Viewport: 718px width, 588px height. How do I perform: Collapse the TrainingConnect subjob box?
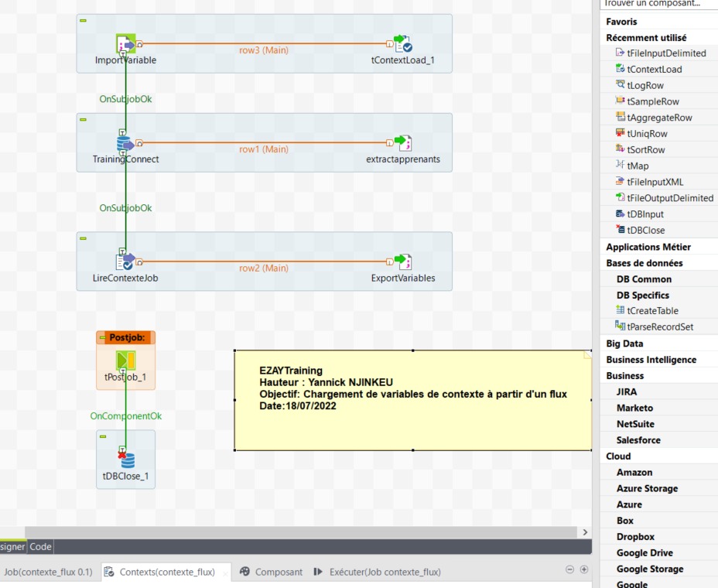(83, 120)
